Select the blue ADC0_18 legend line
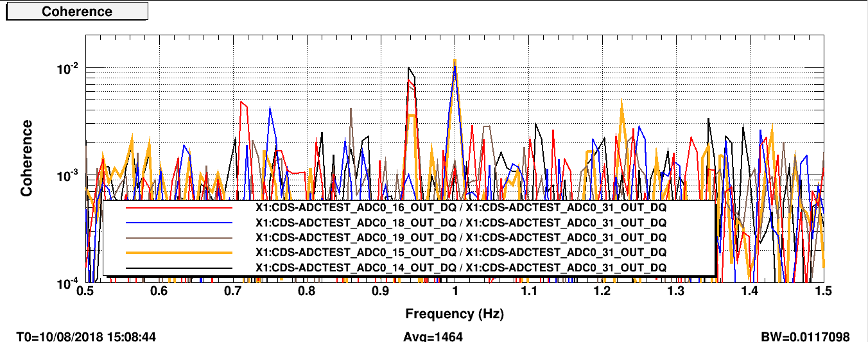 178,223
